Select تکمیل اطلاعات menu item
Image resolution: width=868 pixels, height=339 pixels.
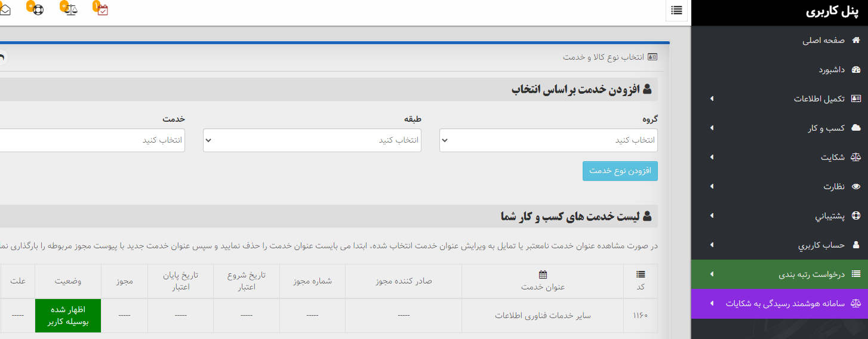coord(780,99)
